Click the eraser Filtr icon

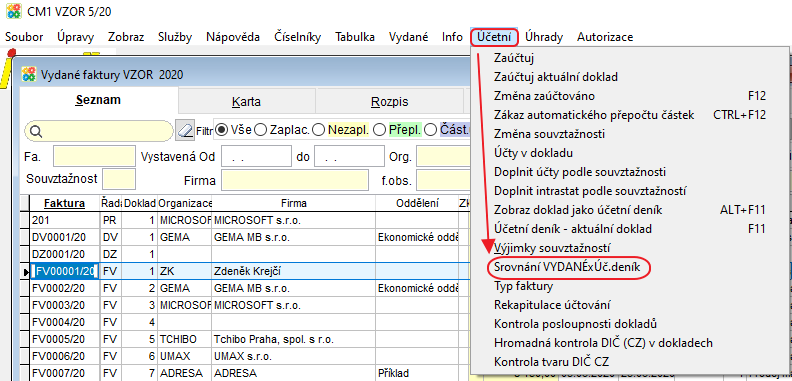[185, 131]
